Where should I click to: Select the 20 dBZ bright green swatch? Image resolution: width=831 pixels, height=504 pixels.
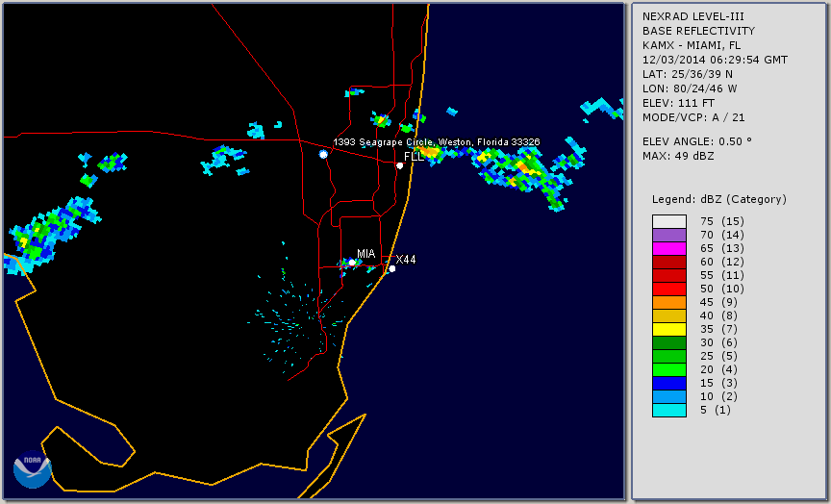(669, 370)
